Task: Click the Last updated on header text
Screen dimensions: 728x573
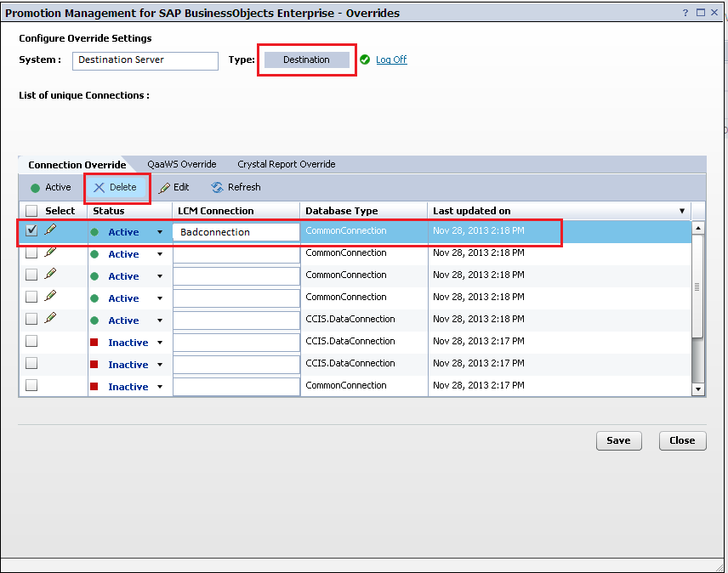Action: pos(472,211)
